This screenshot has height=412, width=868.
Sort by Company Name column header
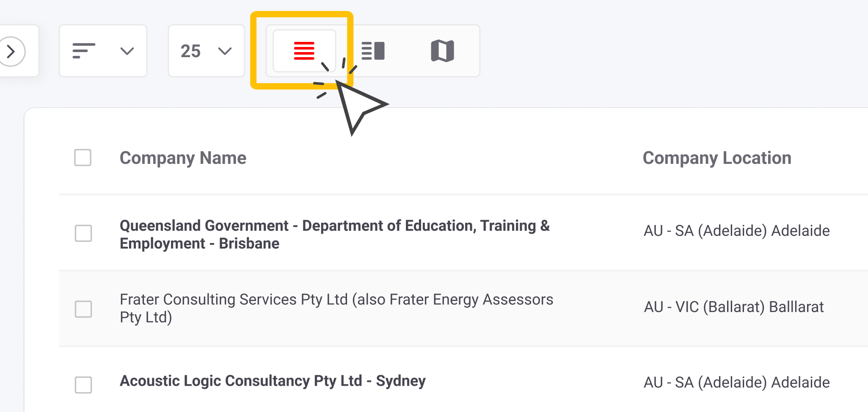tap(183, 158)
